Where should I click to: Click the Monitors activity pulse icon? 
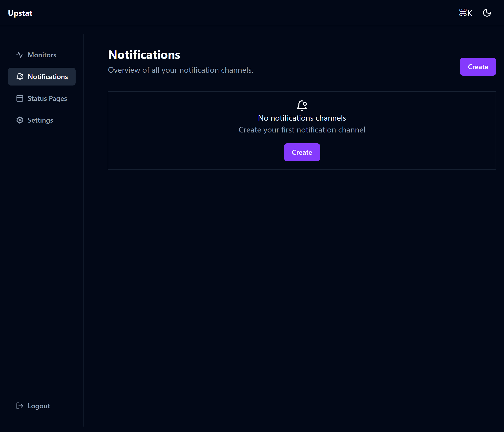click(x=20, y=55)
